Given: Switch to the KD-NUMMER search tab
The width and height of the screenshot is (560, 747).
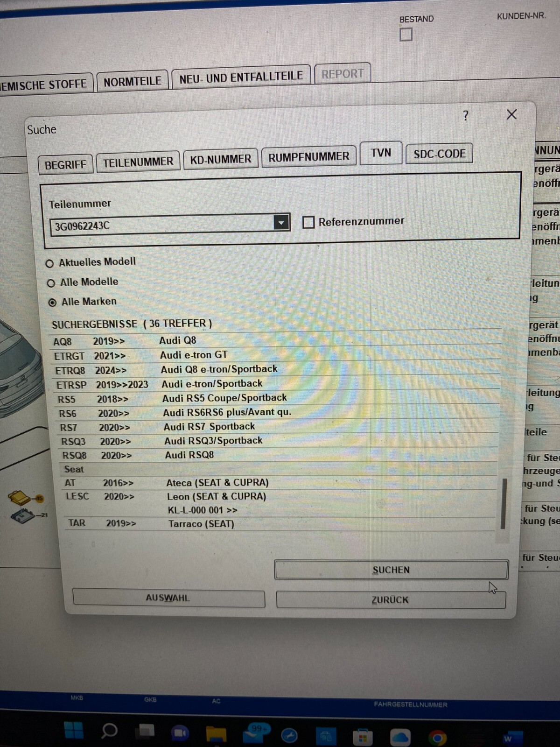Looking at the screenshot, I should click(220, 159).
